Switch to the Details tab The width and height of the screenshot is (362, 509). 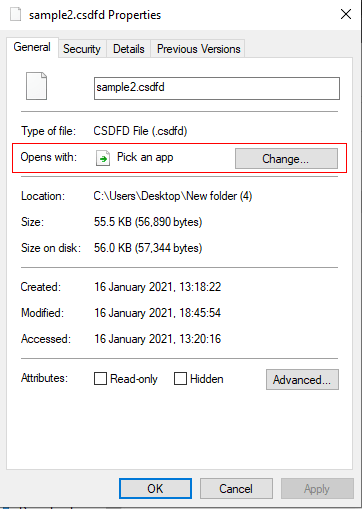click(129, 49)
